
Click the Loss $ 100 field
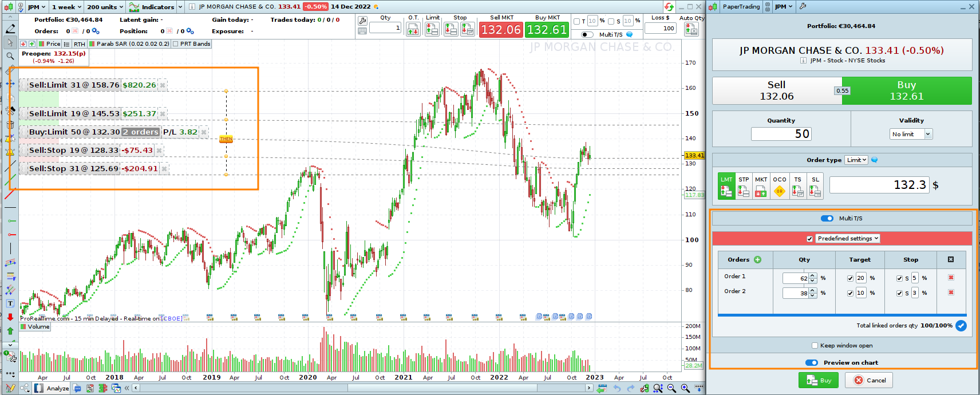[x=660, y=28]
